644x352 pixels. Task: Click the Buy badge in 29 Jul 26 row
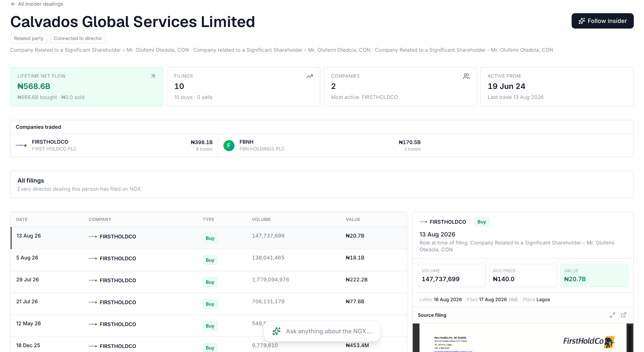tap(210, 282)
